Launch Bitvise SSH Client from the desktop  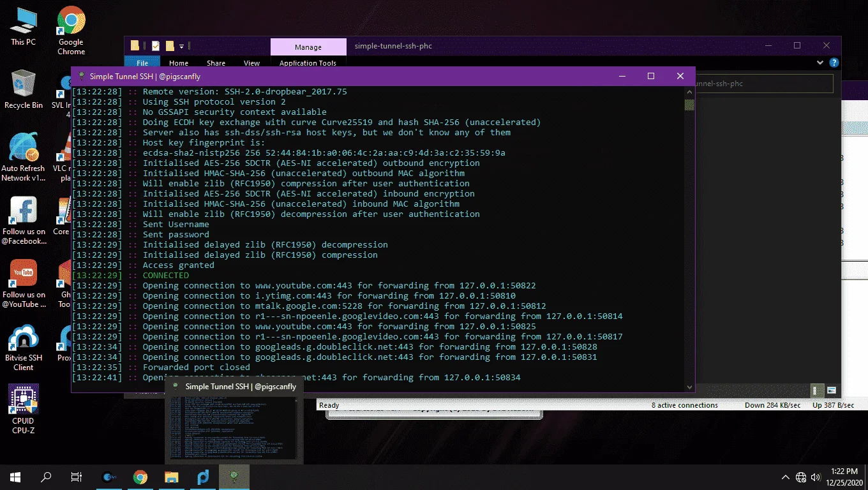[23, 348]
